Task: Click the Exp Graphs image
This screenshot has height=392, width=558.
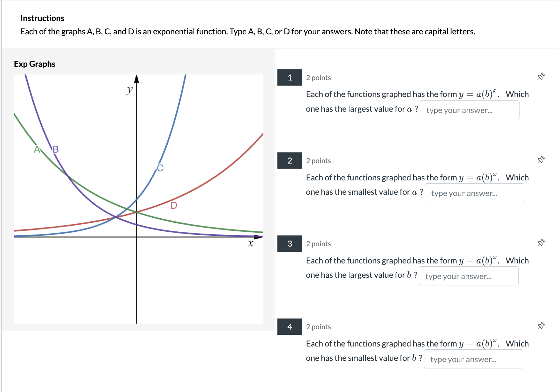Action: click(x=138, y=197)
